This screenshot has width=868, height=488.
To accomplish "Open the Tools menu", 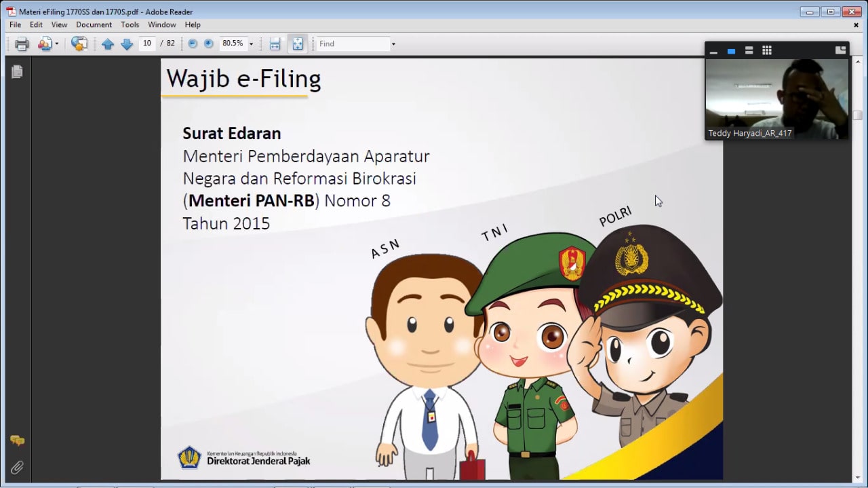I will [x=130, y=24].
